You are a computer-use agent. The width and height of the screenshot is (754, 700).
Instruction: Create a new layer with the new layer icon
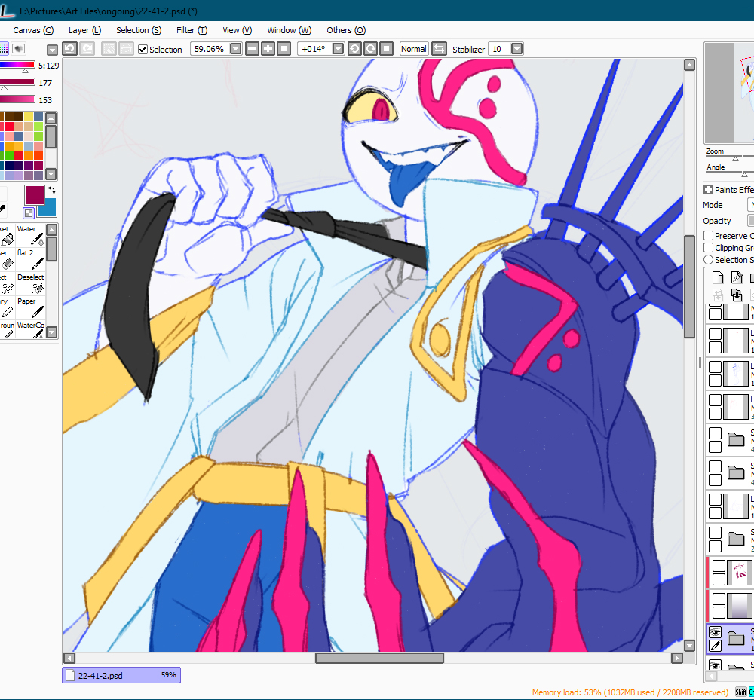[x=717, y=277]
